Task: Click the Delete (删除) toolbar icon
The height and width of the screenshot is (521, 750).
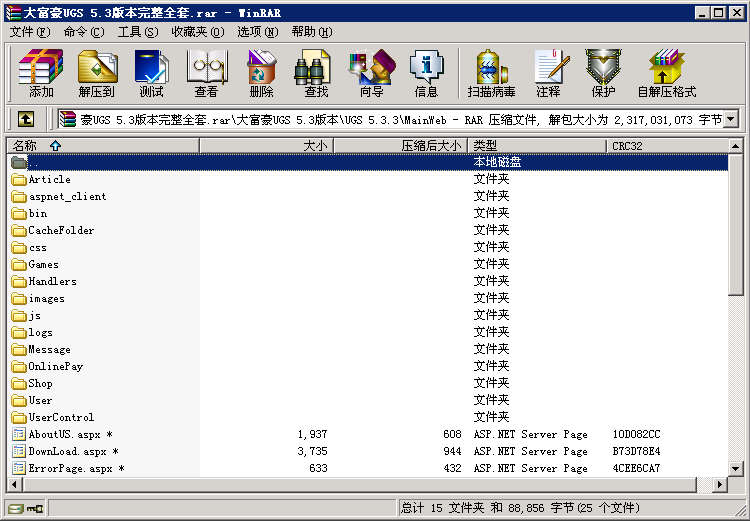Action: pyautogui.click(x=262, y=72)
